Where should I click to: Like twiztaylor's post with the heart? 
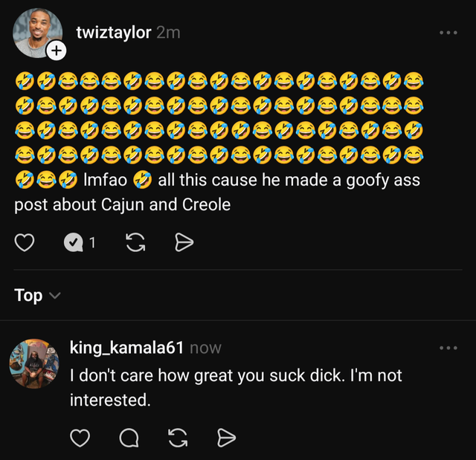coord(25,242)
